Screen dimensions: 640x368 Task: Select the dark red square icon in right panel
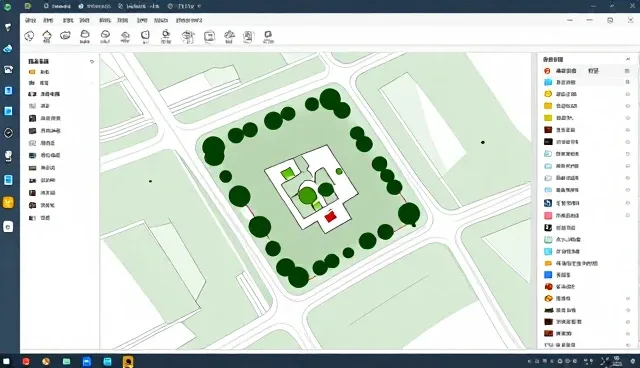[x=548, y=130]
